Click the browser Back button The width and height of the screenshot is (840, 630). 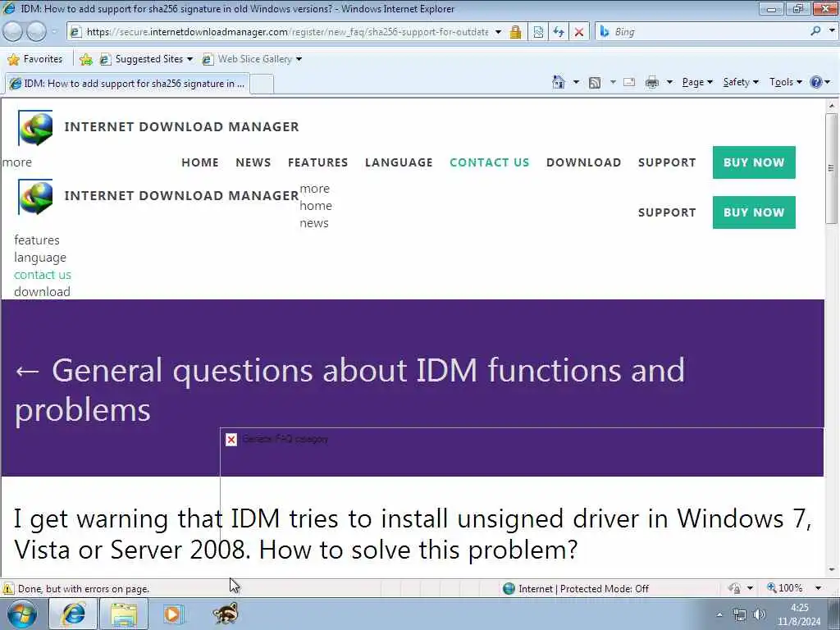pos(13,32)
